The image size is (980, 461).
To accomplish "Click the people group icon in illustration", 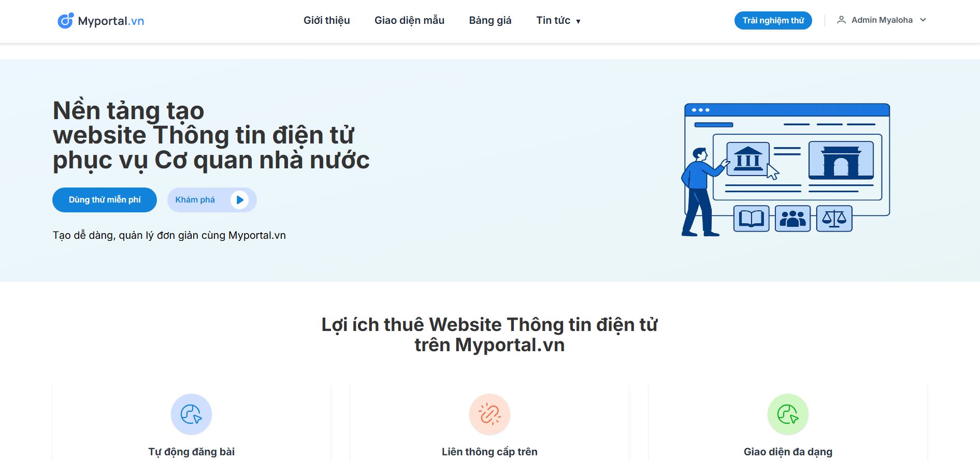I will pos(792,219).
